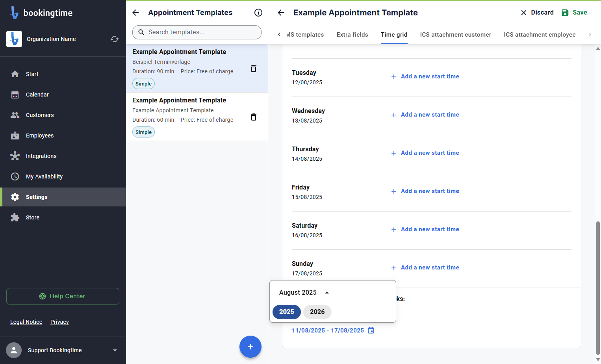Show more tabs with right chevron
This screenshot has height=364, width=601.
click(590, 35)
